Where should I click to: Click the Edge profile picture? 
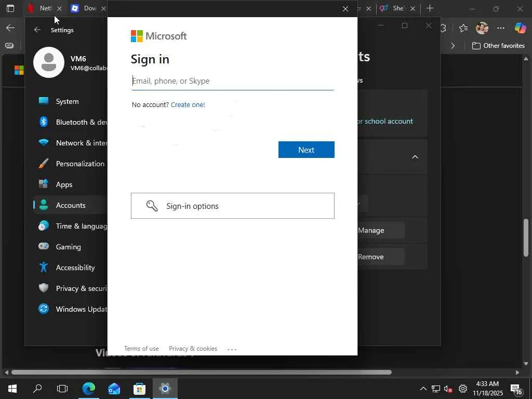click(482, 28)
